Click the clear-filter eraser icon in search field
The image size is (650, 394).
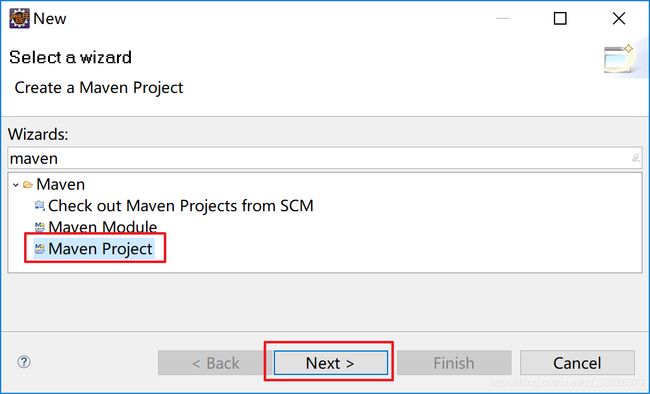tap(635, 158)
